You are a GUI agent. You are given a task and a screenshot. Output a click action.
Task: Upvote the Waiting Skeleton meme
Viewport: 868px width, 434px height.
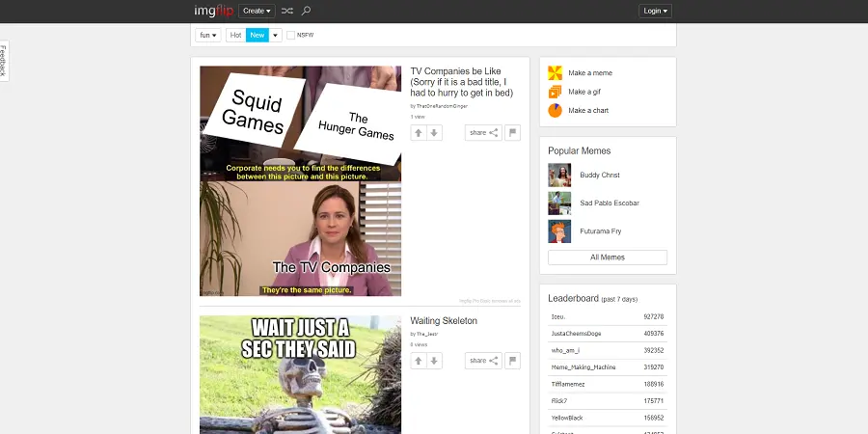[419, 361]
